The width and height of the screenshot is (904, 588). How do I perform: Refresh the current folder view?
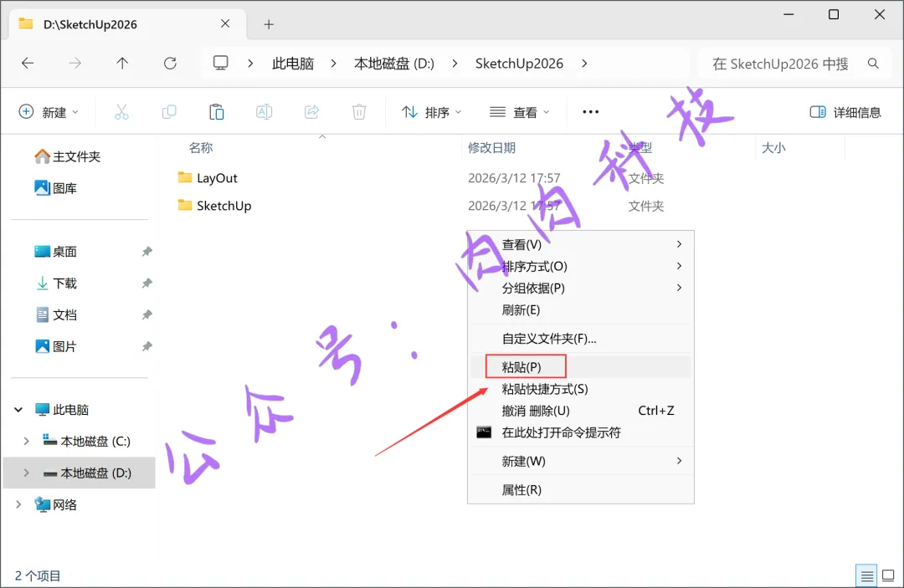click(170, 64)
